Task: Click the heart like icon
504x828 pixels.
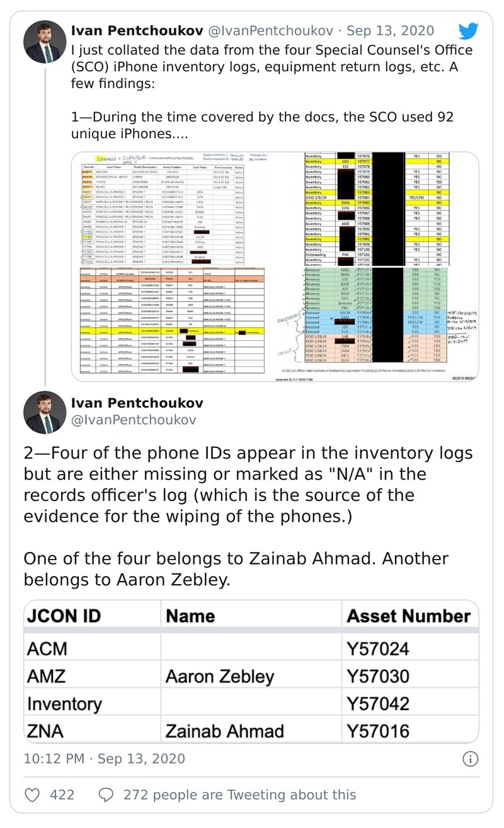Action: pos(35,795)
